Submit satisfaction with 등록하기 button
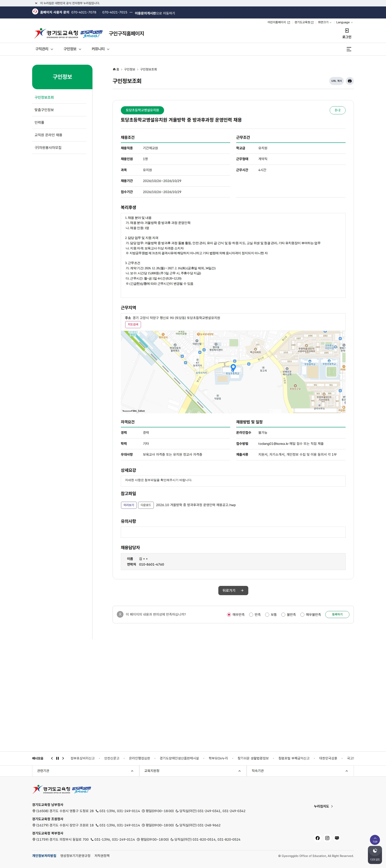 click(x=337, y=615)
